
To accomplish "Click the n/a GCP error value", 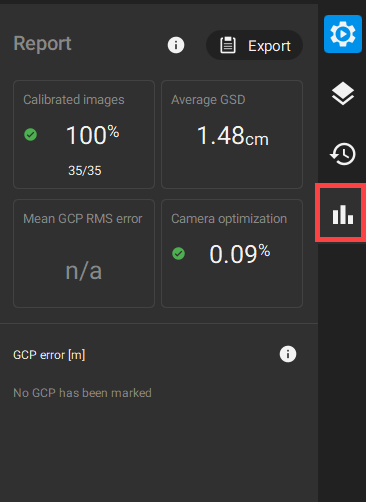I will [84, 271].
